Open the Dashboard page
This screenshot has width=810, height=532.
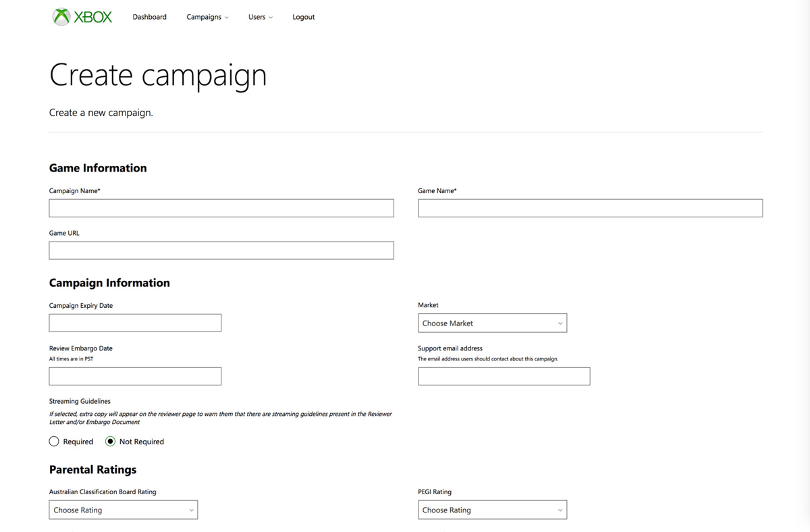pos(149,17)
